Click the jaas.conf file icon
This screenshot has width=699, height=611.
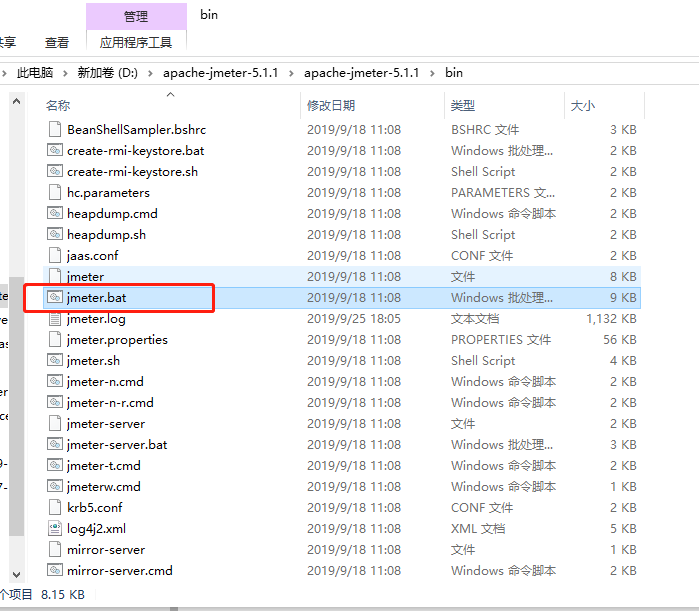tap(55, 255)
